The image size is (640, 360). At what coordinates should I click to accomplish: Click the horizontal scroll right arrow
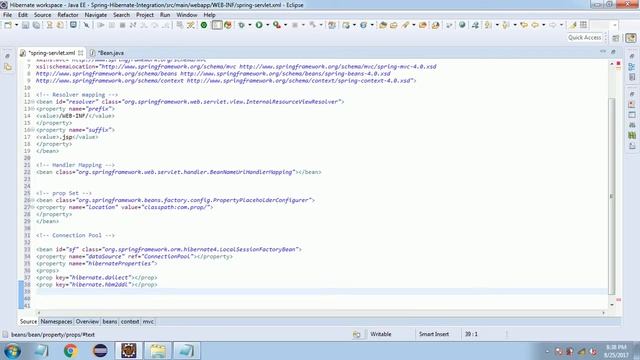pyautogui.click(x=603, y=313)
